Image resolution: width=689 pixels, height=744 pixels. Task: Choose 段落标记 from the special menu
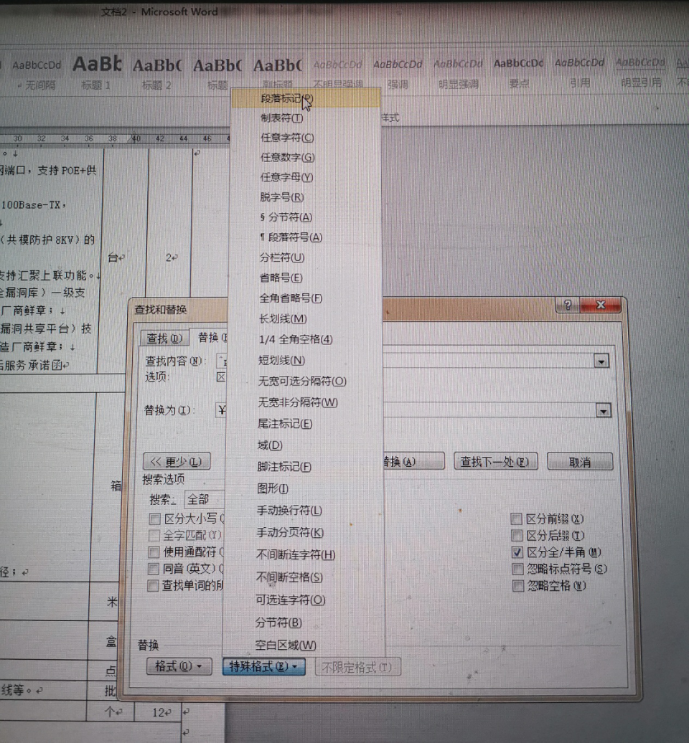tap(286, 99)
